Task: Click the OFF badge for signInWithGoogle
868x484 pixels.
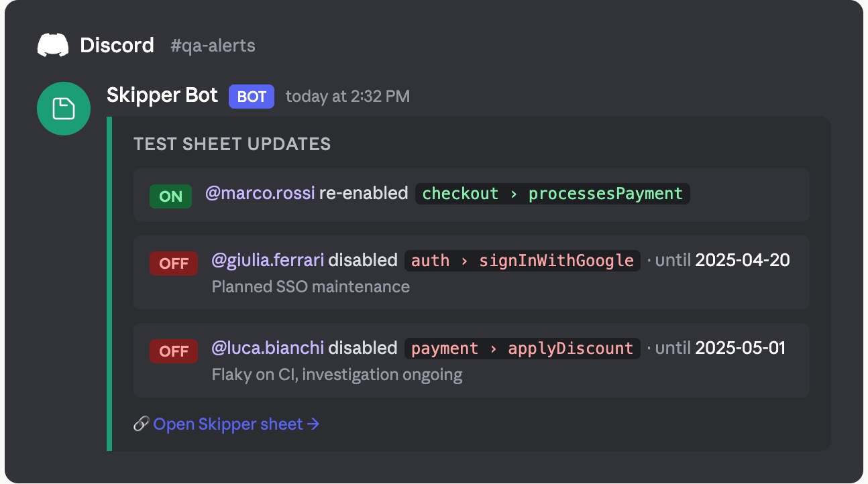Action: pos(174,263)
